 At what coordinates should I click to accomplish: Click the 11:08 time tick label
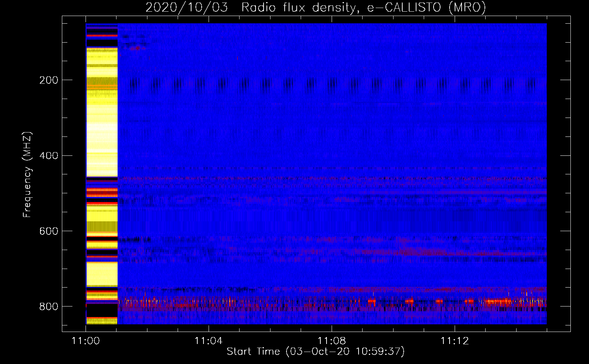(x=332, y=341)
